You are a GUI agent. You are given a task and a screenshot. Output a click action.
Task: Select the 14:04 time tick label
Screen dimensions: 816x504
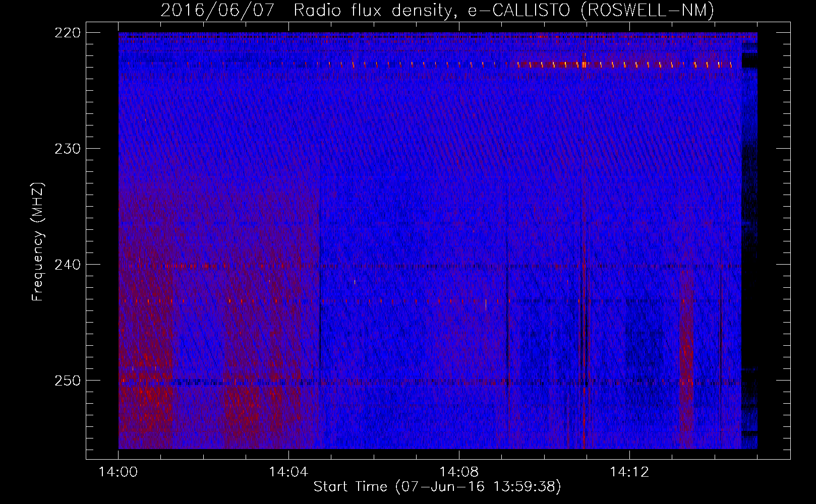pyautogui.click(x=288, y=472)
